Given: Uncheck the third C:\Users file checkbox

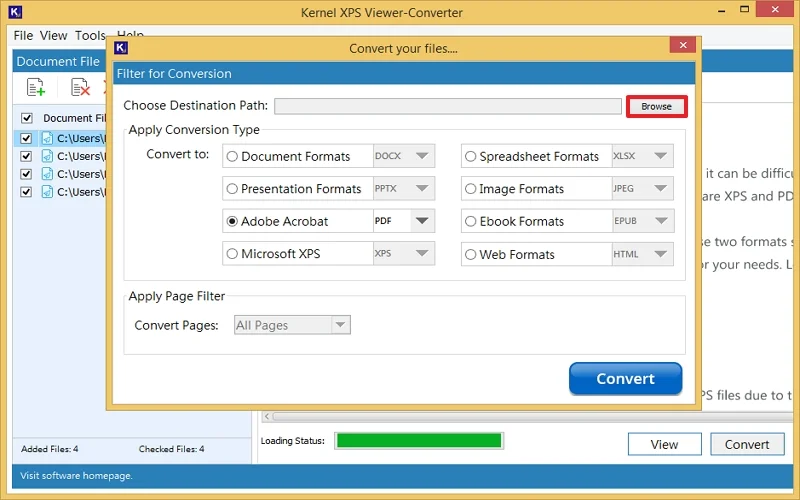Looking at the screenshot, I should tap(26, 174).
